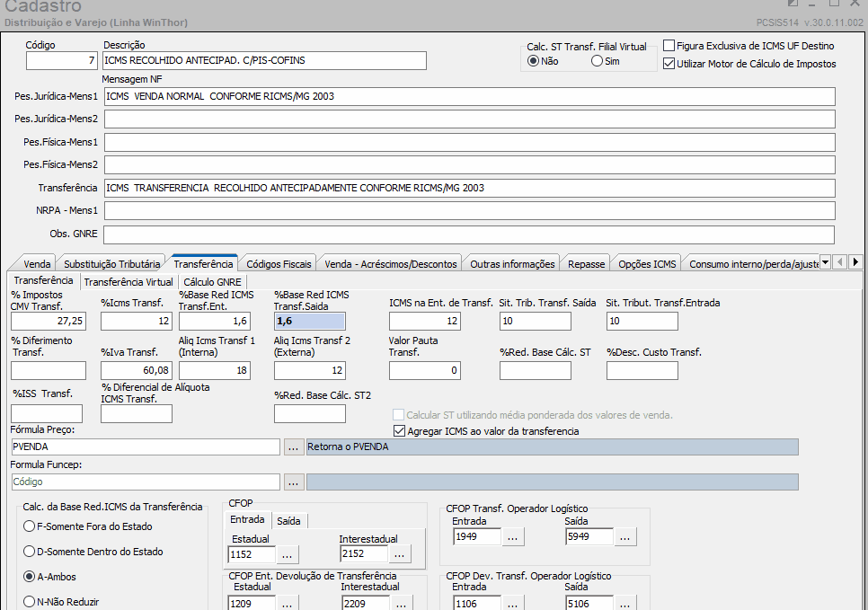Browse Dev. Operador Logístico Saída 5106 lookup
Screen dimensions: 868x610
[624, 604]
